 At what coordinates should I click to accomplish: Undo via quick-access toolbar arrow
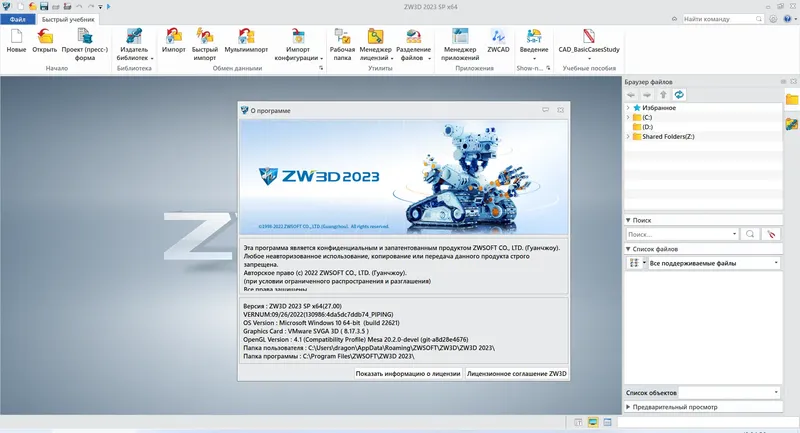pos(79,6)
